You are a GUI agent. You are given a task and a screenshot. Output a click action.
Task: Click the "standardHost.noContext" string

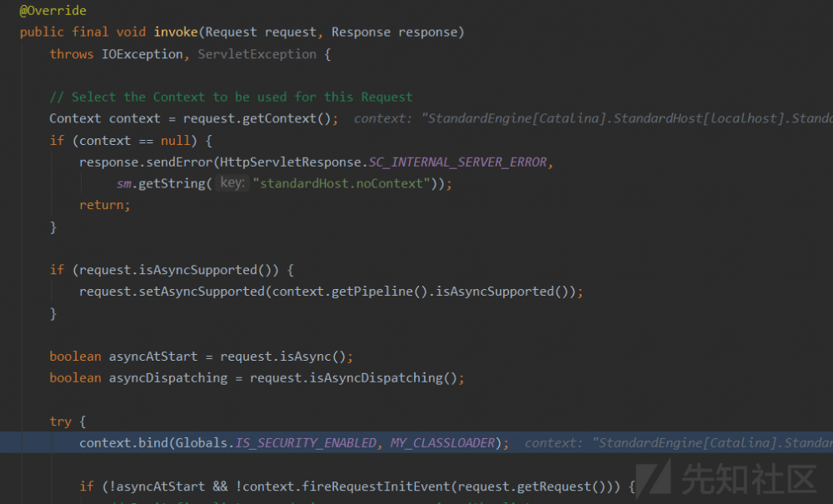(x=341, y=184)
